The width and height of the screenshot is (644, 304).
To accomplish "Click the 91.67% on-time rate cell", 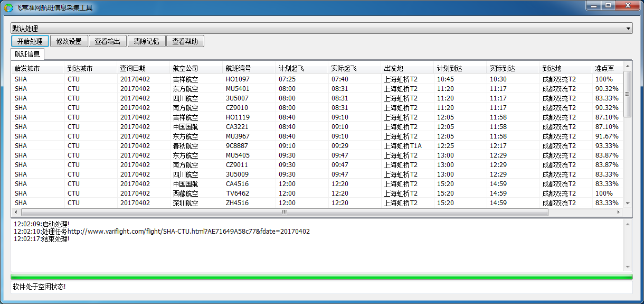I will [608, 136].
